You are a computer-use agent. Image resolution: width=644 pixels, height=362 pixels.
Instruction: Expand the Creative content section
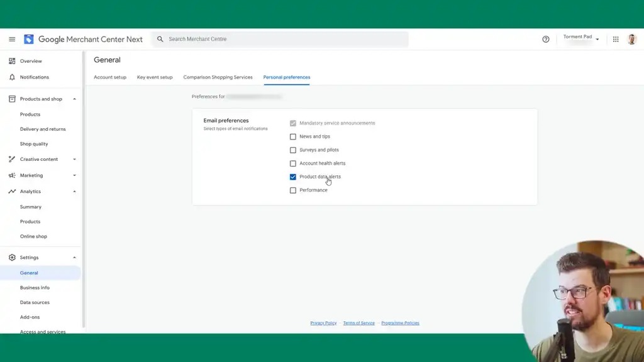(x=74, y=158)
